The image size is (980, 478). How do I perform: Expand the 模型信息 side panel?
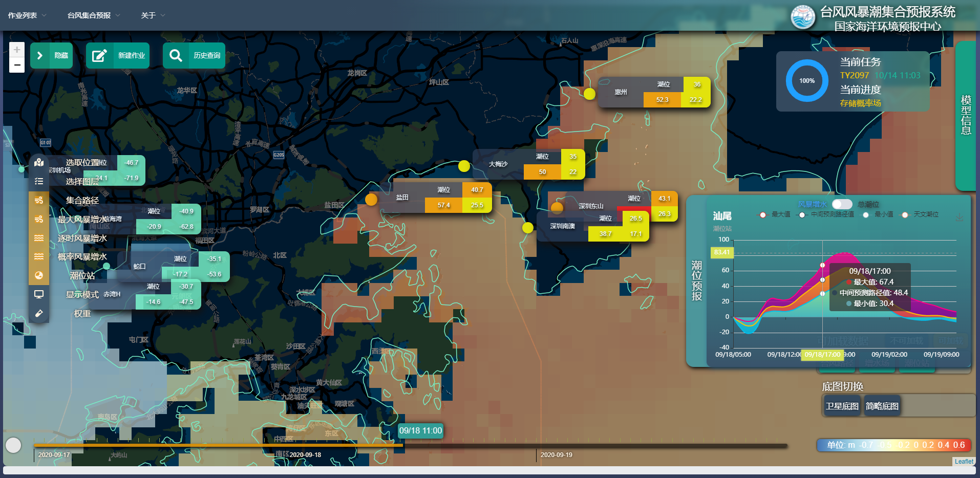(x=966, y=115)
